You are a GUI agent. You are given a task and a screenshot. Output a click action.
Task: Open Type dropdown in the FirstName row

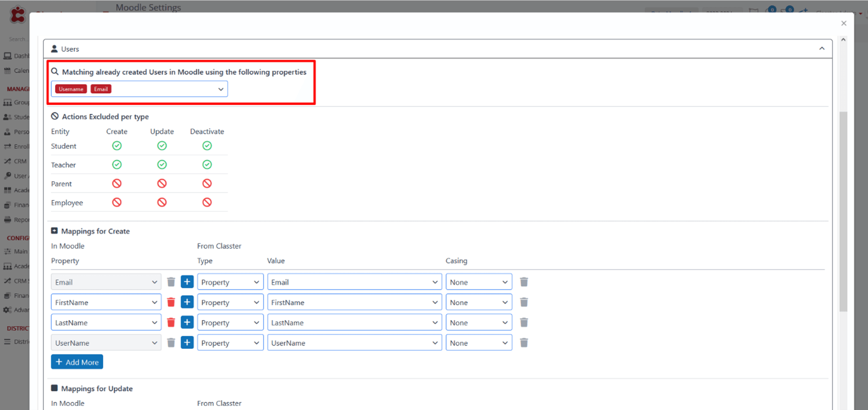231,302
